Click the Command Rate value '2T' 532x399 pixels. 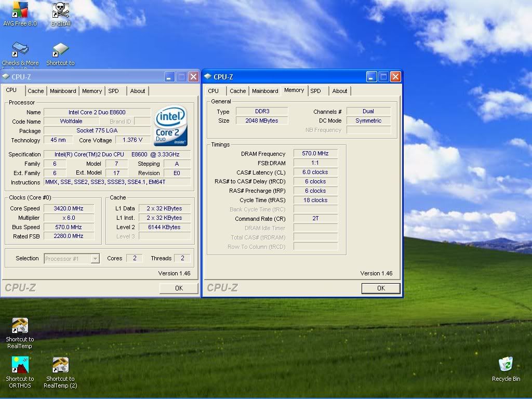point(315,219)
